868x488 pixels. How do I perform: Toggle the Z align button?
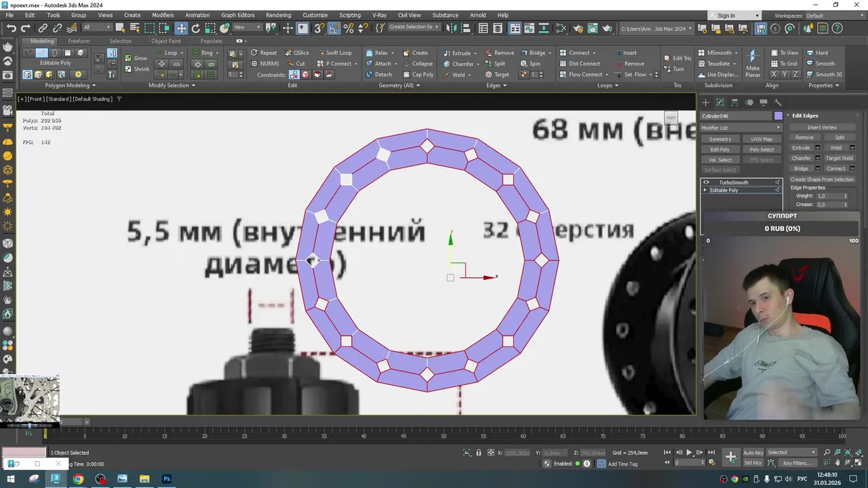796,75
